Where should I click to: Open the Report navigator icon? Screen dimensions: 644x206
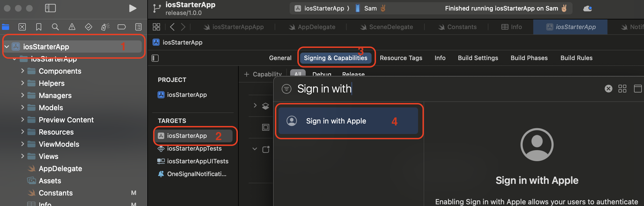click(x=138, y=27)
